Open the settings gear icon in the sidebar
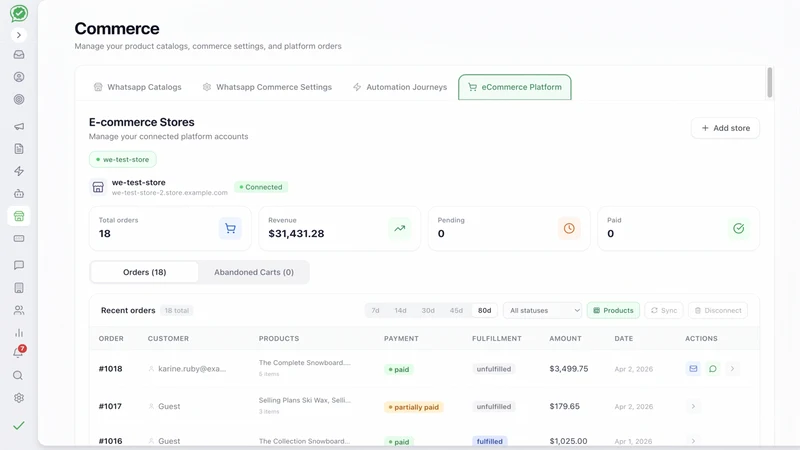Screen dimensions: 800x450 click(x=19, y=398)
